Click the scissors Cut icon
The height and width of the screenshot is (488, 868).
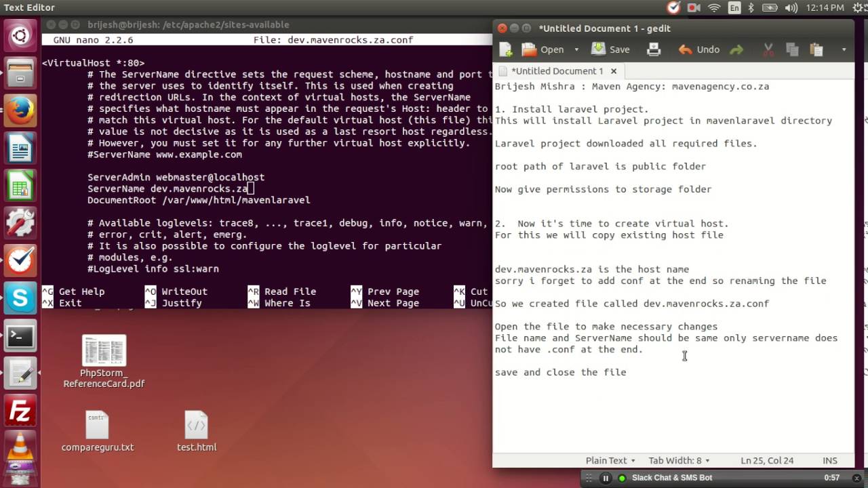tap(768, 49)
